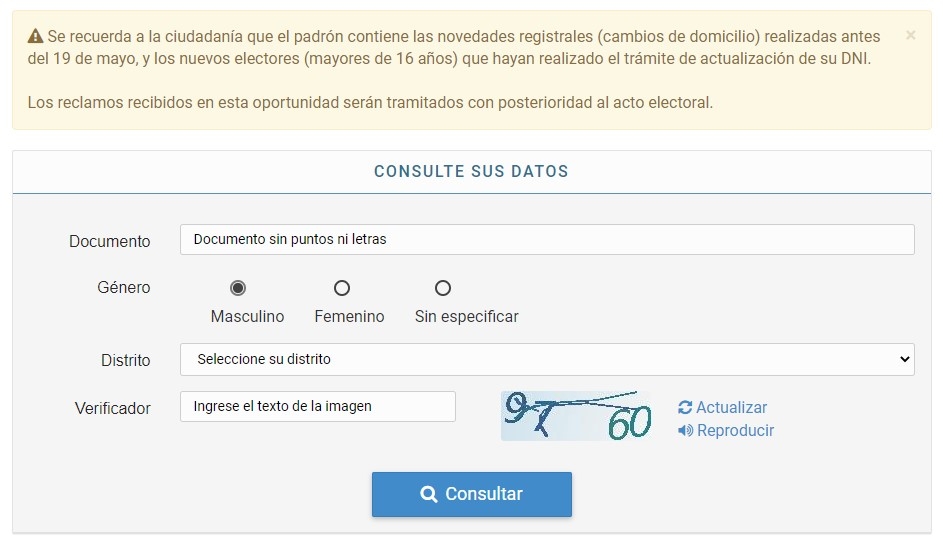Click the refresh arrows icon beside Actualizar
Viewport: 943px width, 541px height.
tap(685, 407)
